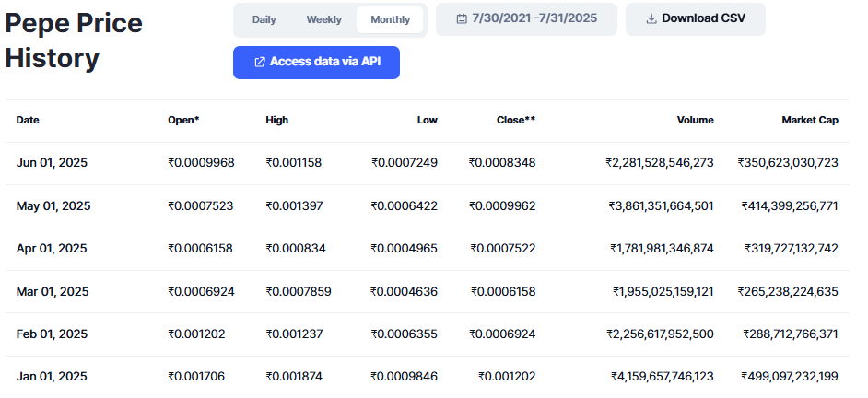Image resolution: width=868 pixels, height=398 pixels.
Task: Click the April low value ₹0.0004965
Action: pyautogui.click(x=405, y=248)
